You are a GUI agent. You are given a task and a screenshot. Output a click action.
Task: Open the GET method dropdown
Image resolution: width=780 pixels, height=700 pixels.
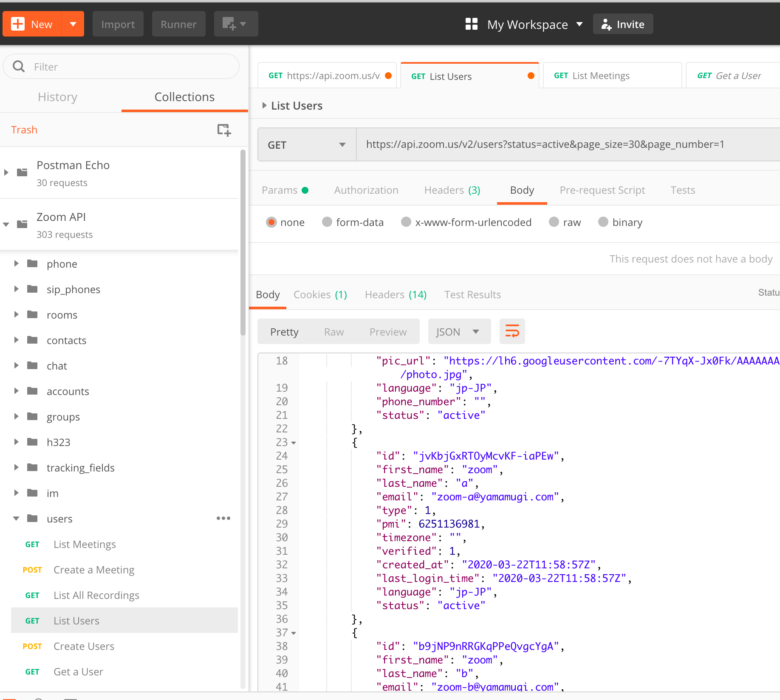[307, 145]
